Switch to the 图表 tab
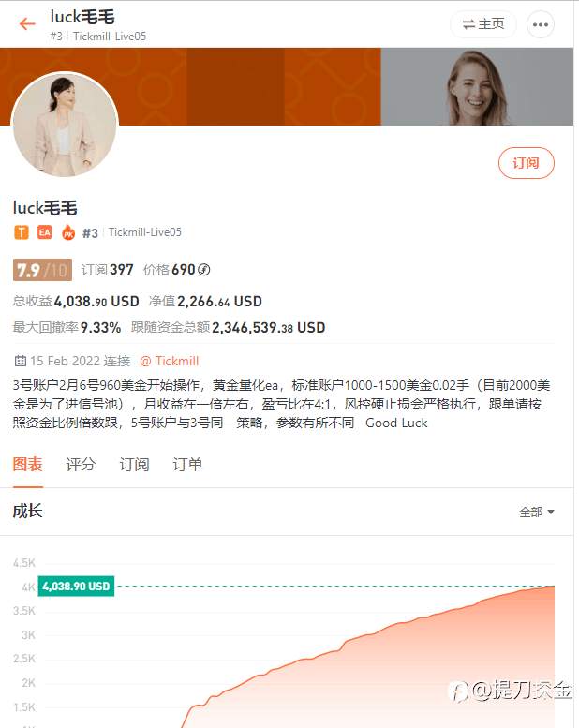 [27, 465]
